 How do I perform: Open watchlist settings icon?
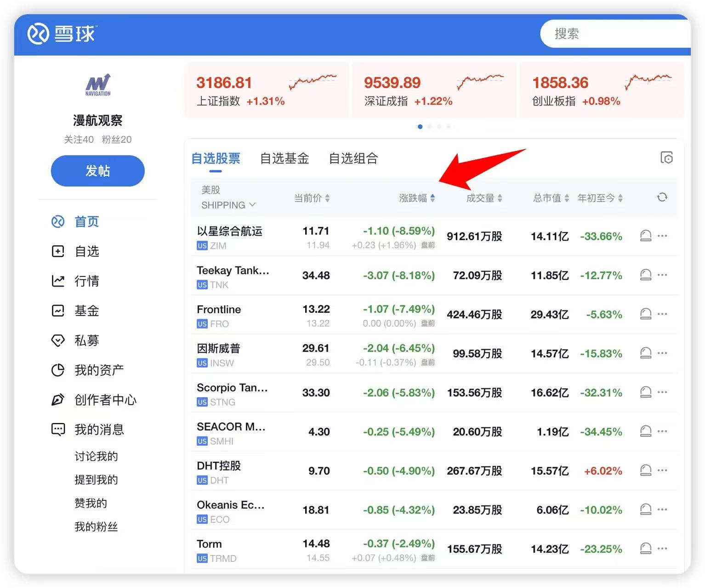click(x=666, y=158)
